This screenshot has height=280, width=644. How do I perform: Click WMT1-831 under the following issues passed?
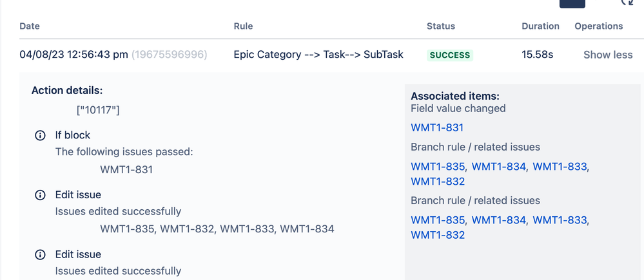[126, 170]
